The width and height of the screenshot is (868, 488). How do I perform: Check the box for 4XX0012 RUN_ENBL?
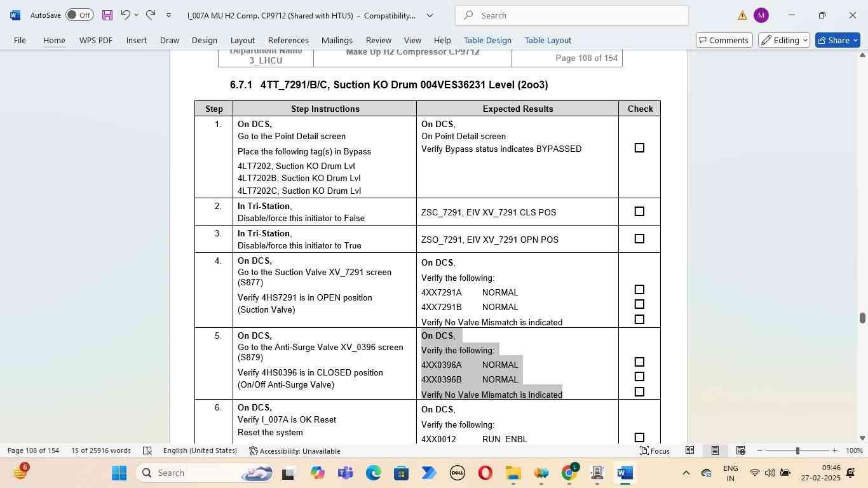639,438
